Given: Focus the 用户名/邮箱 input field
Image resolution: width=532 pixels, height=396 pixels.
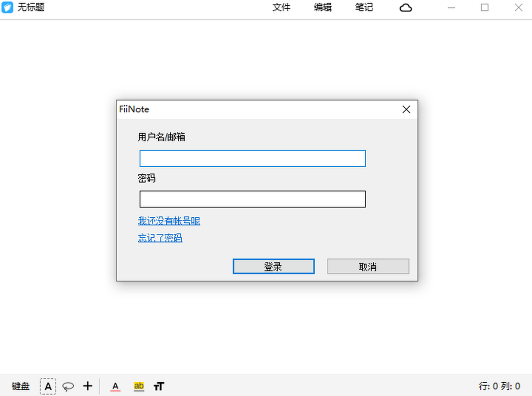Looking at the screenshot, I should tap(253, 158).
